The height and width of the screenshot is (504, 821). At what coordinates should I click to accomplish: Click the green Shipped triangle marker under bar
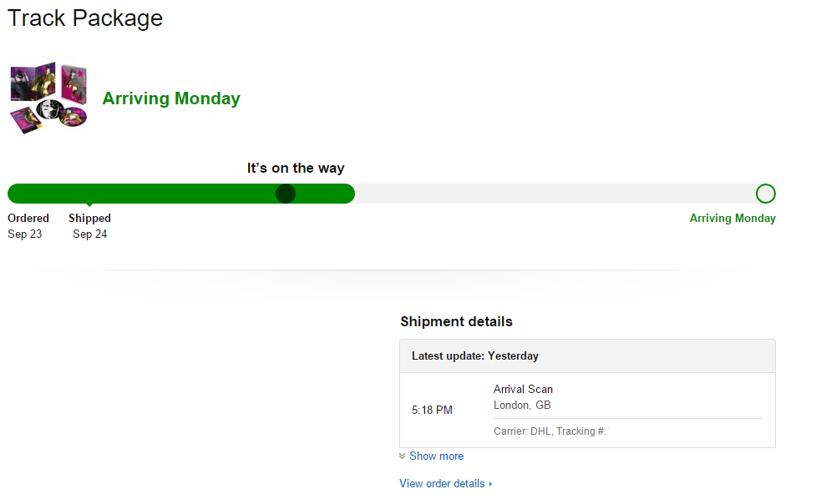coord(89,205)
